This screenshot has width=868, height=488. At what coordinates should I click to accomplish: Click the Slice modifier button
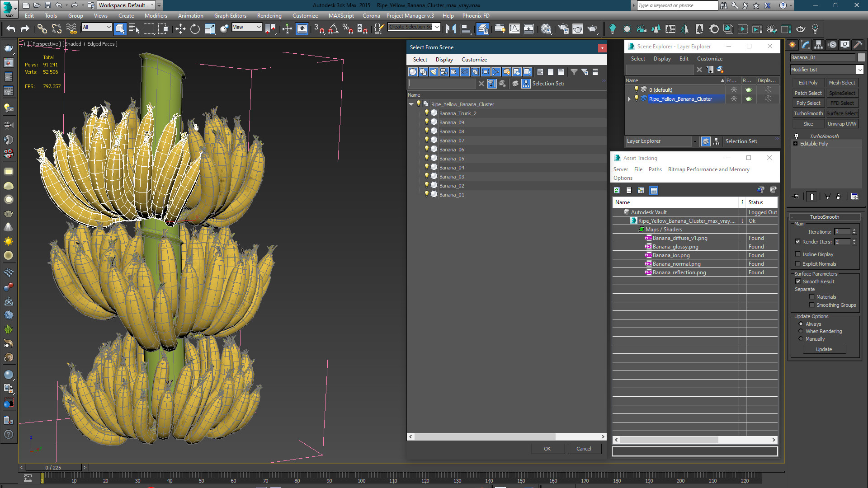808,124
